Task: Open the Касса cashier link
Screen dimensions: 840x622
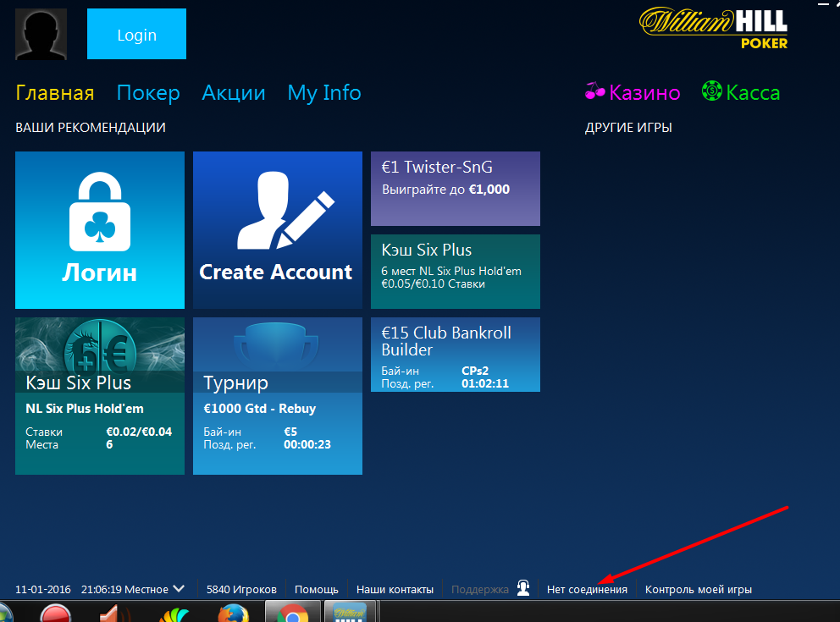Action: tap(753, 92)
